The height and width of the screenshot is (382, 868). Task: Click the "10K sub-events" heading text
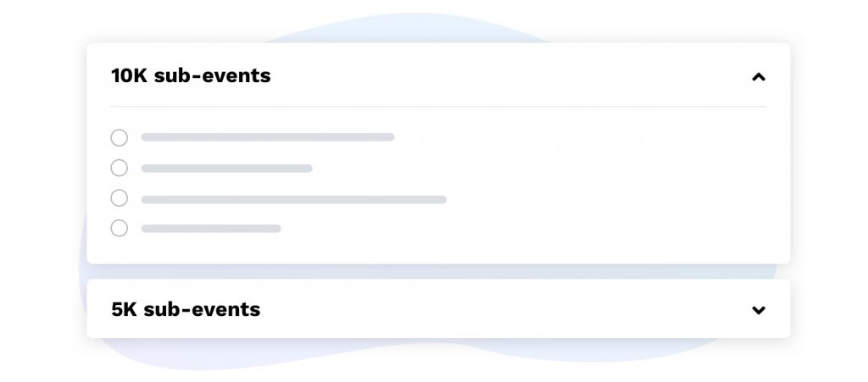tap(191, 75)
